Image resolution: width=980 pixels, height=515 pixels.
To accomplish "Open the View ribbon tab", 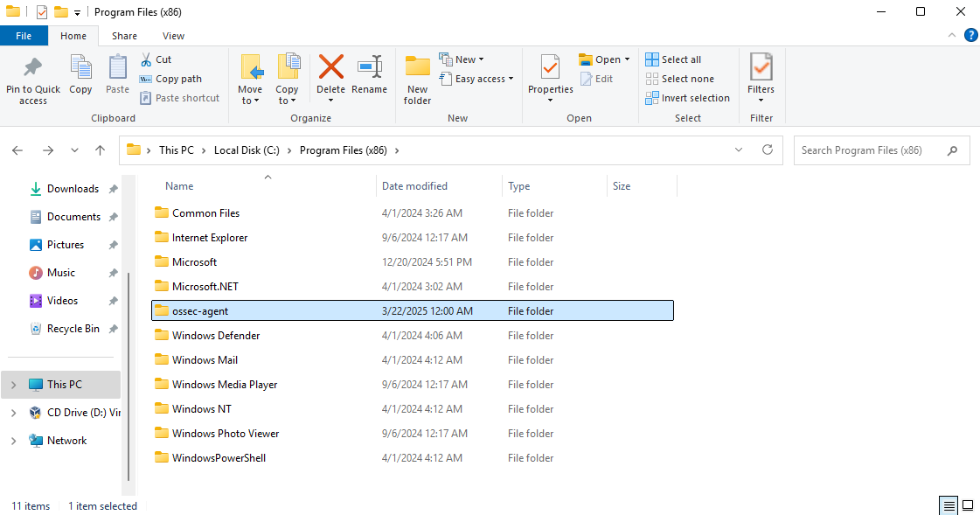I will coord(173,36).
